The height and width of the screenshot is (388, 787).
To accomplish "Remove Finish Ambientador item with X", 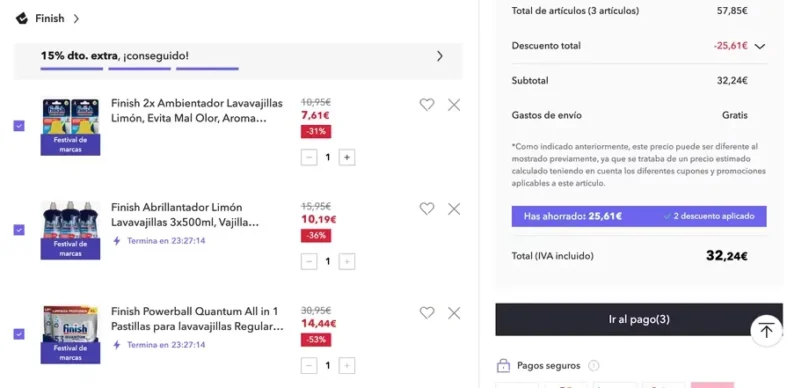I will pyautogui.click(x=454, y=104).
